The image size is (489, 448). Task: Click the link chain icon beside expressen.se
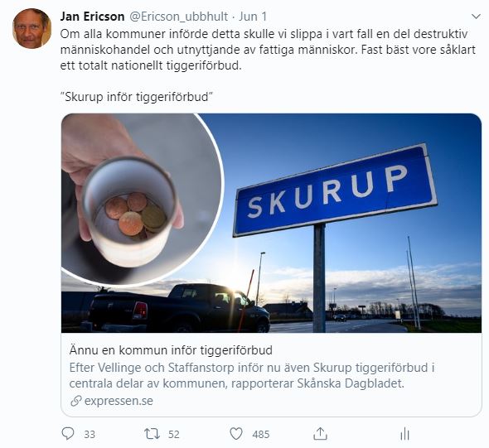[x=75, y=401]
